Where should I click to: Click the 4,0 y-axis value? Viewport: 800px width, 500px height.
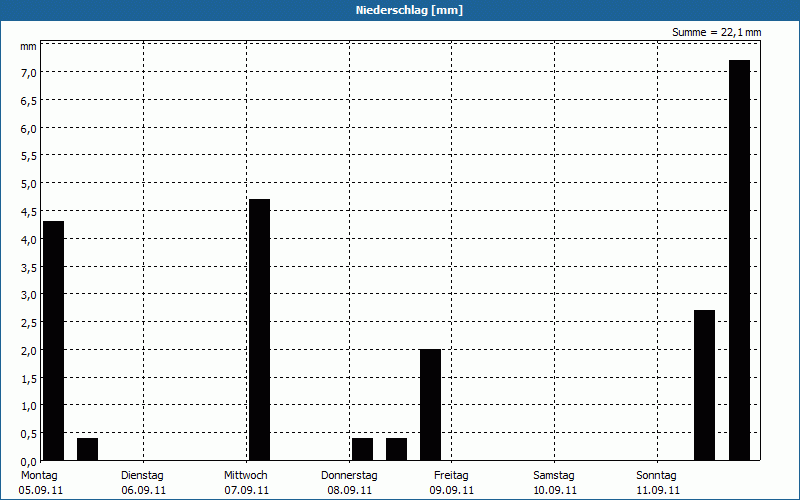pos(29,240)
